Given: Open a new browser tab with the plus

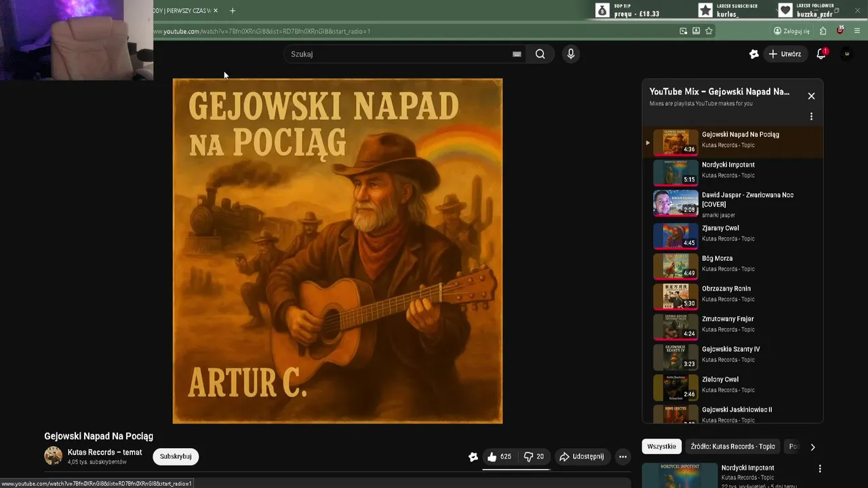Looking at the screenshot, I should point(233,11).
